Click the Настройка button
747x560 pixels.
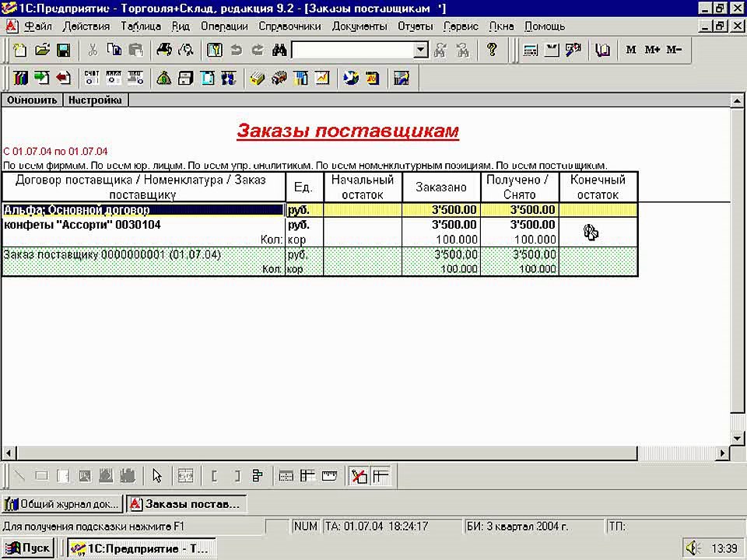pos(95,100)
